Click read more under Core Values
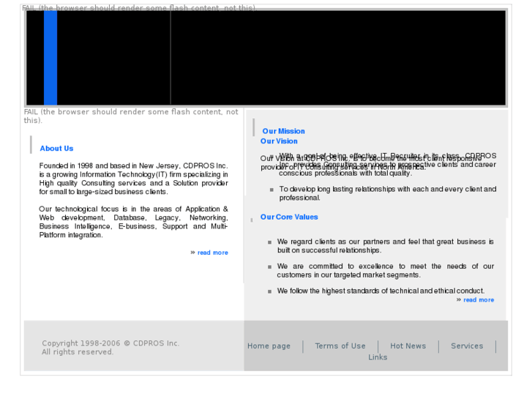The image size is (532, 399). pos(479,300)
